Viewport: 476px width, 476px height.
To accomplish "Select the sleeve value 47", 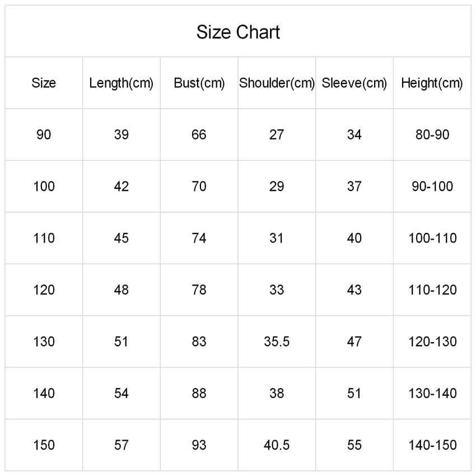I will [x=354, y=342].
